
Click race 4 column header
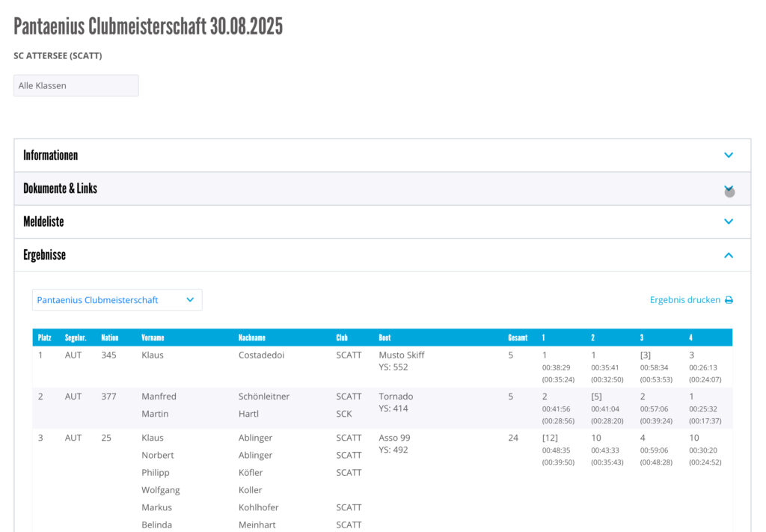tap(690, 337)
